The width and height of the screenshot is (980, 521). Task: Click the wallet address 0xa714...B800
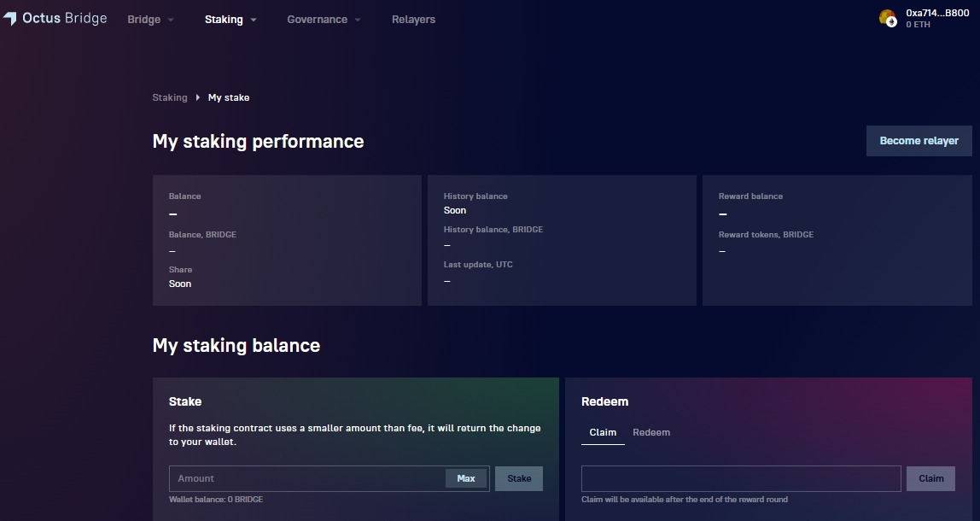pyautogui.click(x=937, y=13)
